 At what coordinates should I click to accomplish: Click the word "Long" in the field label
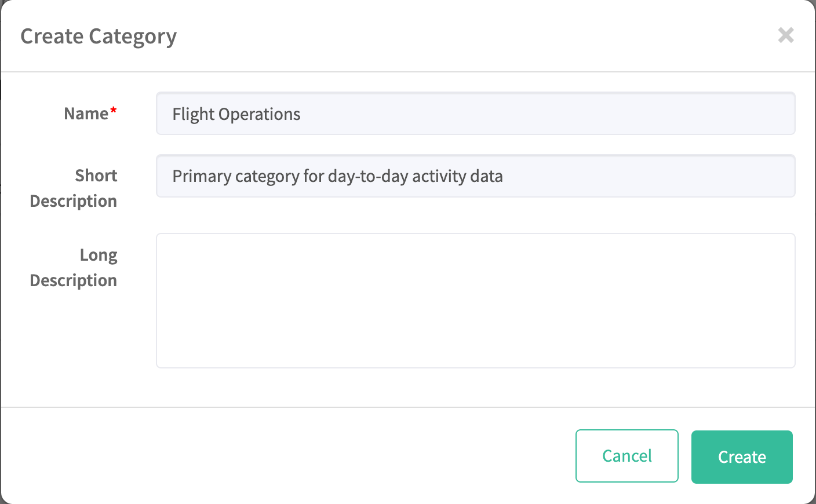pyautogui.click(x=99, y=255)
